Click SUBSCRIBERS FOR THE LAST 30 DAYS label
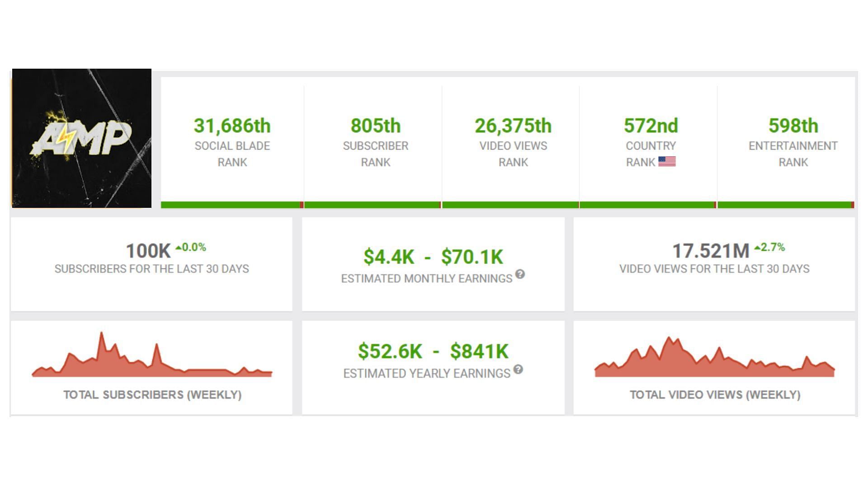The image size is (868, 488). (x=152, y=269)
